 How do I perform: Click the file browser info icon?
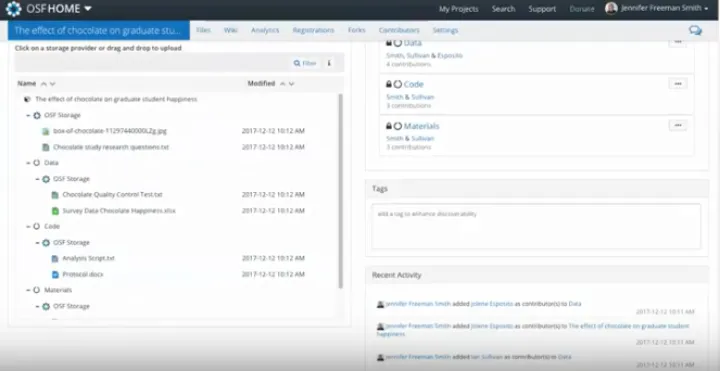[329, 63]
